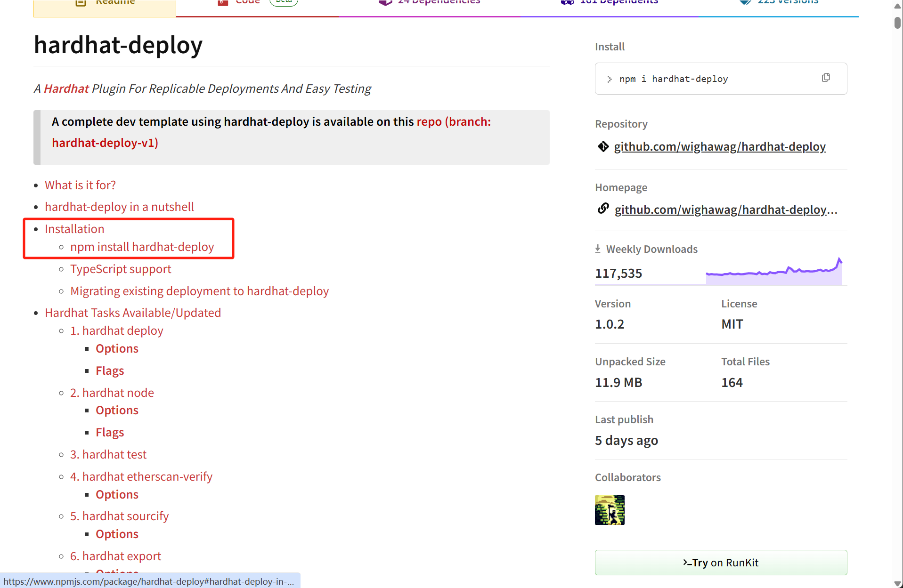The image size is (903, 588).
Task: Click the weekly downloads count 117,535
Action: click(618, 273)
